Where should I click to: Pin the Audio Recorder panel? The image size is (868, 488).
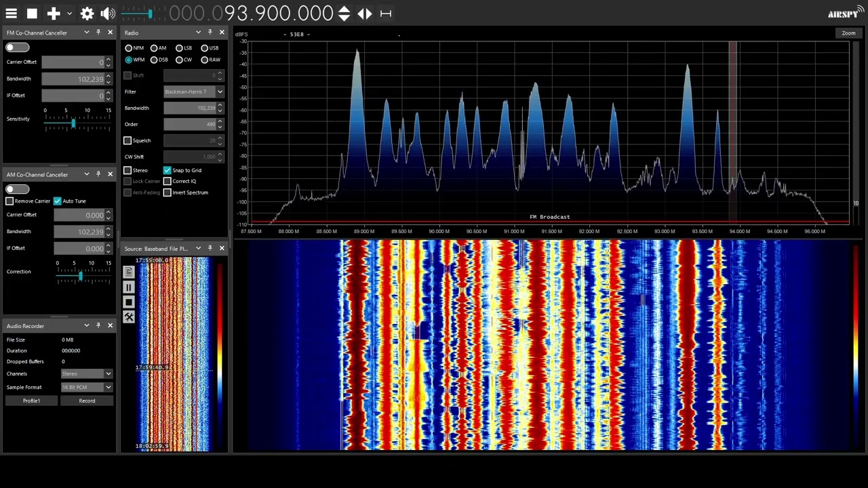point(98,326)
